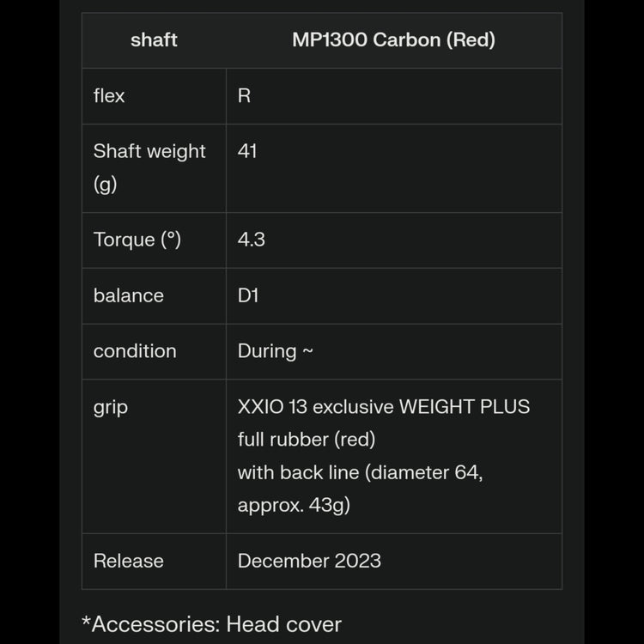Click the "condition" row label
This screenshot has height=644, width=644.
tap(135, 351)
